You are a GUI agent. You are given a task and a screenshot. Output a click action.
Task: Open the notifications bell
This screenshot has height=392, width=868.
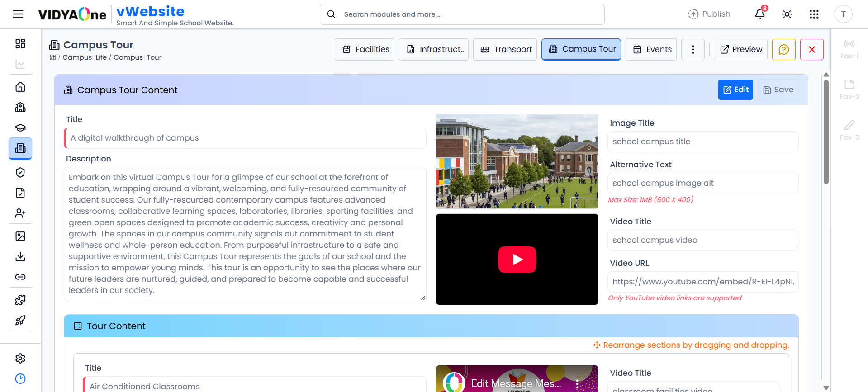(760, 14)
